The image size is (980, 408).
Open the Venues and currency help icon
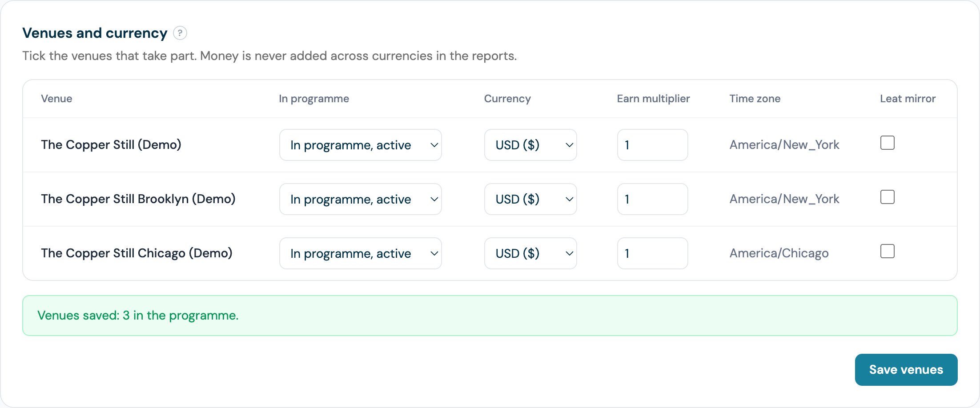tap(180, 33)
